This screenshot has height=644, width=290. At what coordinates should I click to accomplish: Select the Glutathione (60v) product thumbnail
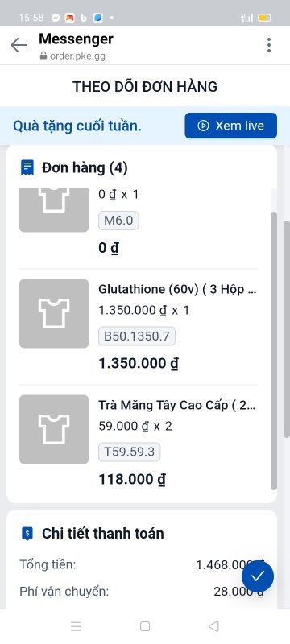coord(54,313)
